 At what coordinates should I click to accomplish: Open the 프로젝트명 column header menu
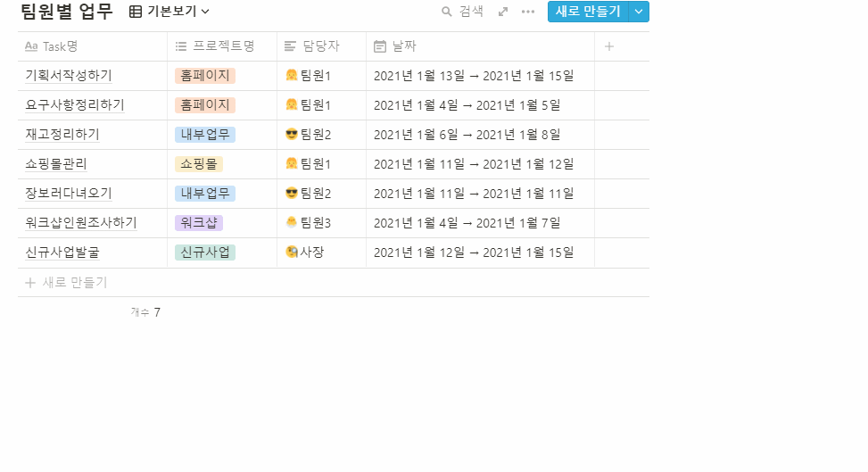coord(222,46)
